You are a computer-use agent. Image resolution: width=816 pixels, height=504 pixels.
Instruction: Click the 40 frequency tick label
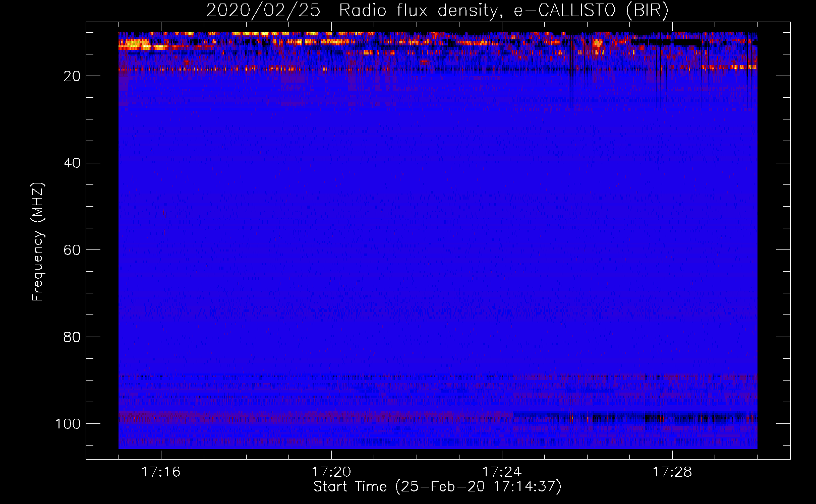72,163
